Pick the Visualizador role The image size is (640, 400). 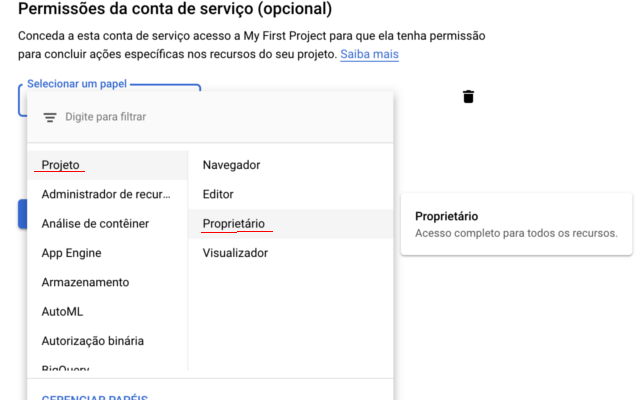(x=291, y=253)
